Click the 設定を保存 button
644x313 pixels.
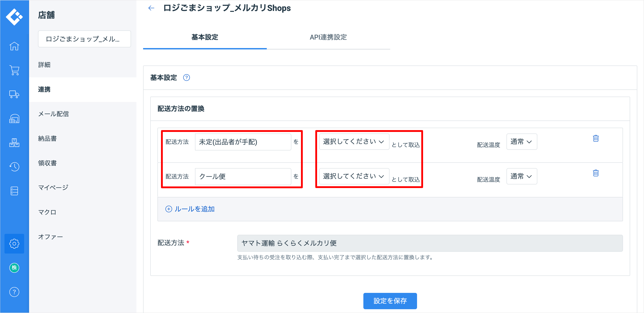tap(390, 301)
